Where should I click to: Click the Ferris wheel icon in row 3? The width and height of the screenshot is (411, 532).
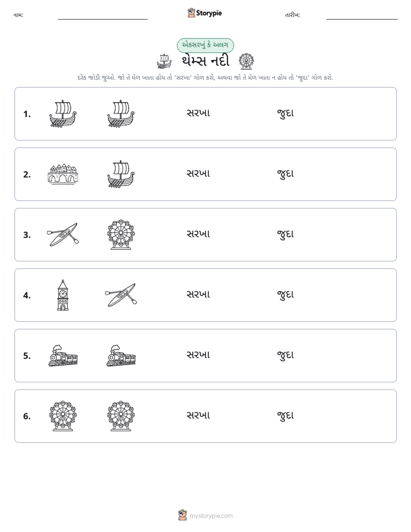[121, 234]
